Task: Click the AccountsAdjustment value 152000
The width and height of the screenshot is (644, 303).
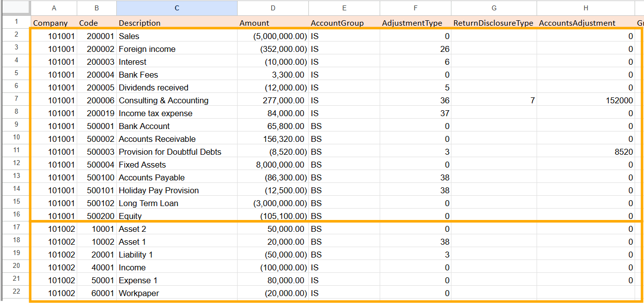Action: pyautogui.click(x=586, y=100)
